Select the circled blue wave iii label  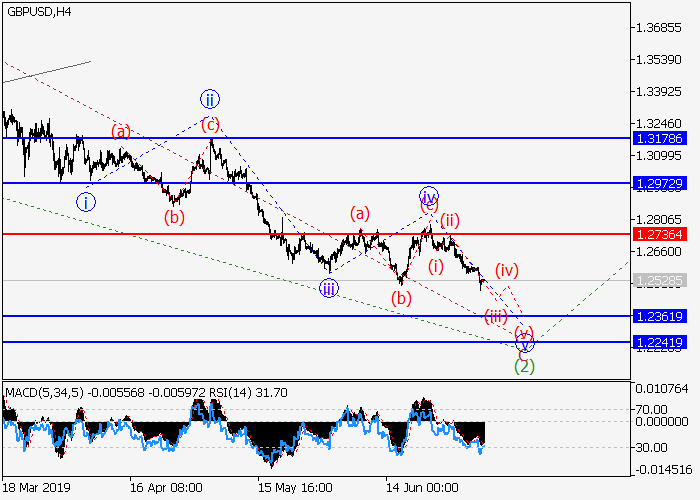pyautogui.click(x=329, y=289)
